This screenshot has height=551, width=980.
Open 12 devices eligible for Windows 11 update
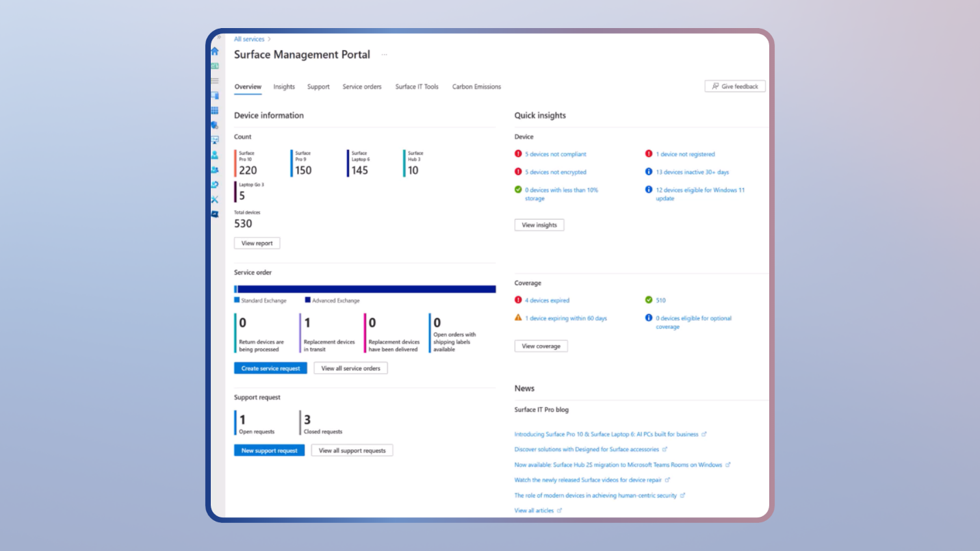(x=700, y=194)
